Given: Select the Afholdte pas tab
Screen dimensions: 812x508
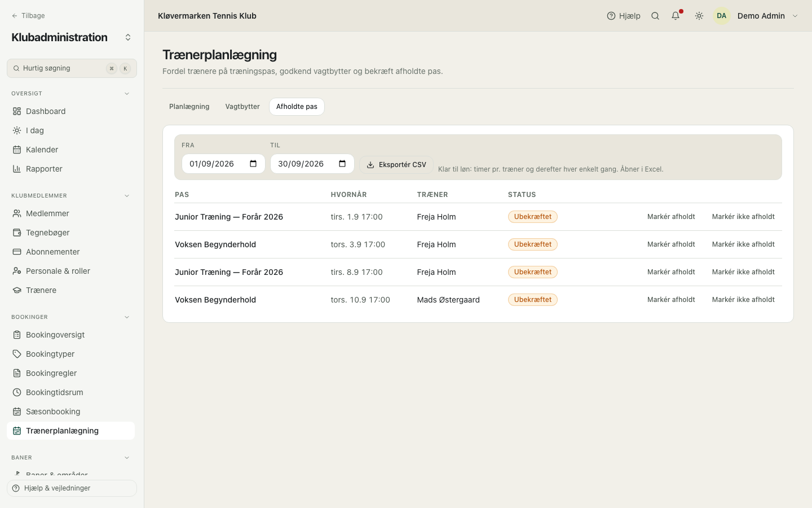Looking at the screenshot, I should click(297, 107).
